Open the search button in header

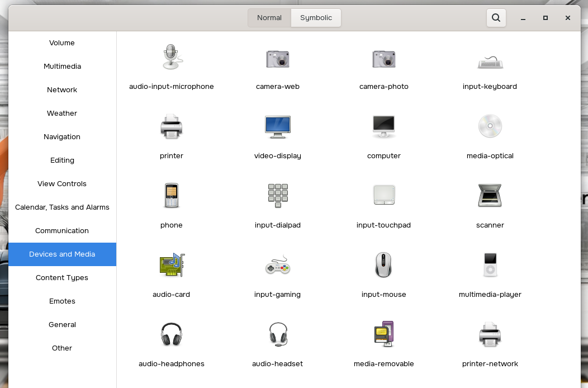[x=496, y=17]
